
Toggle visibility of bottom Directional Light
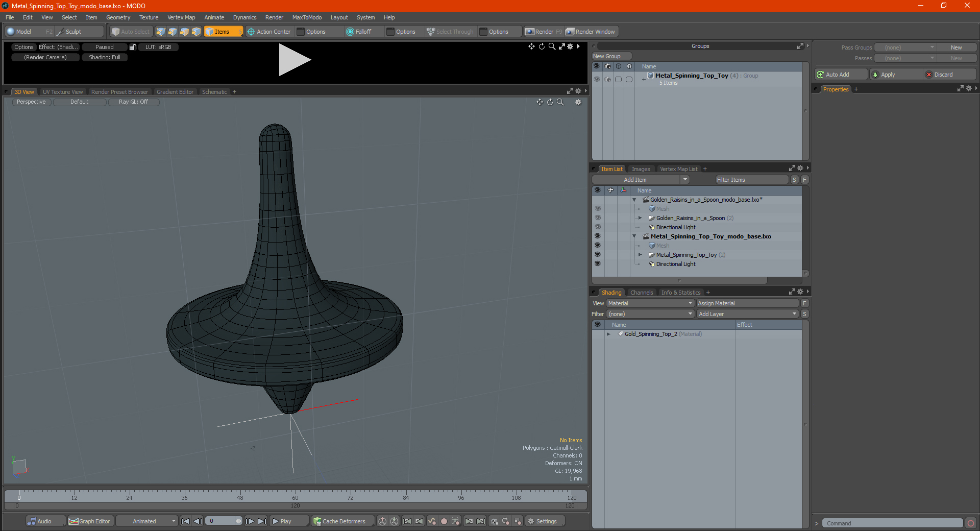click(598, 264)
